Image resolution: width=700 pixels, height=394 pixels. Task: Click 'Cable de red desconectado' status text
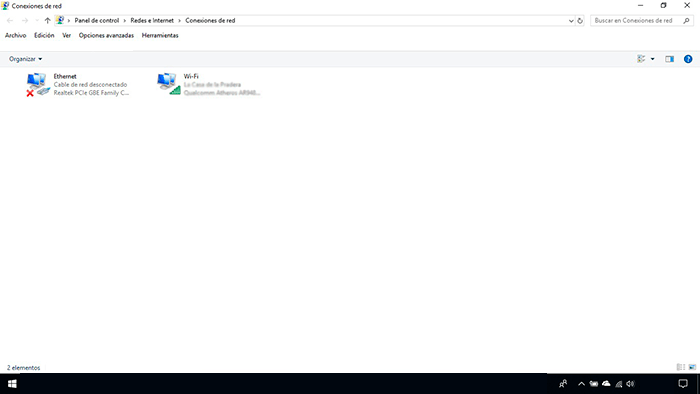pos(90,84)
